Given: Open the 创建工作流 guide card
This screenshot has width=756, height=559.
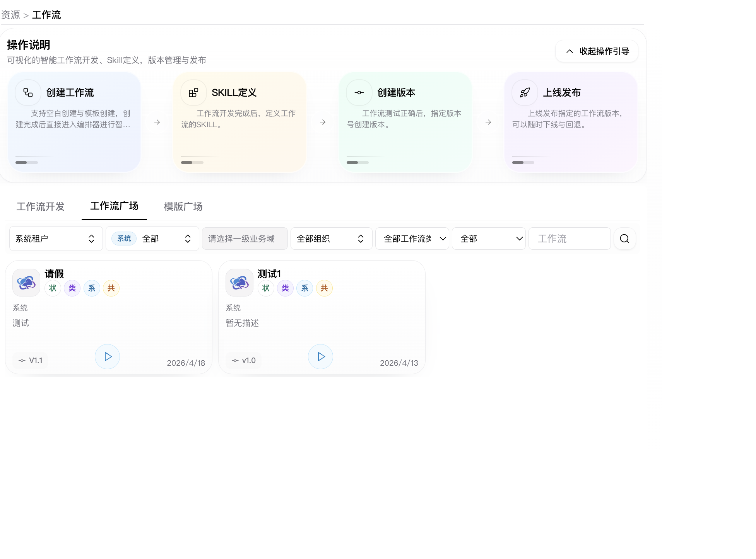Looking at the screenshot, I should click(74, 122).
